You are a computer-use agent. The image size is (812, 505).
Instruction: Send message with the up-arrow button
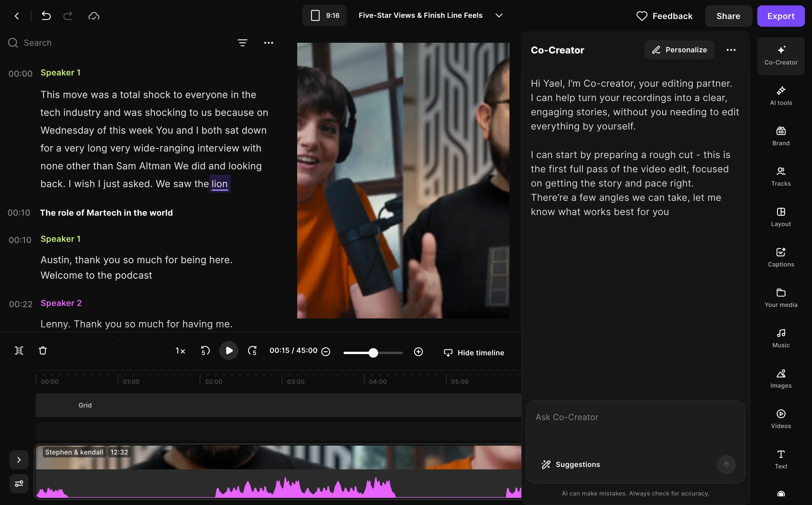tap(726, 465)
